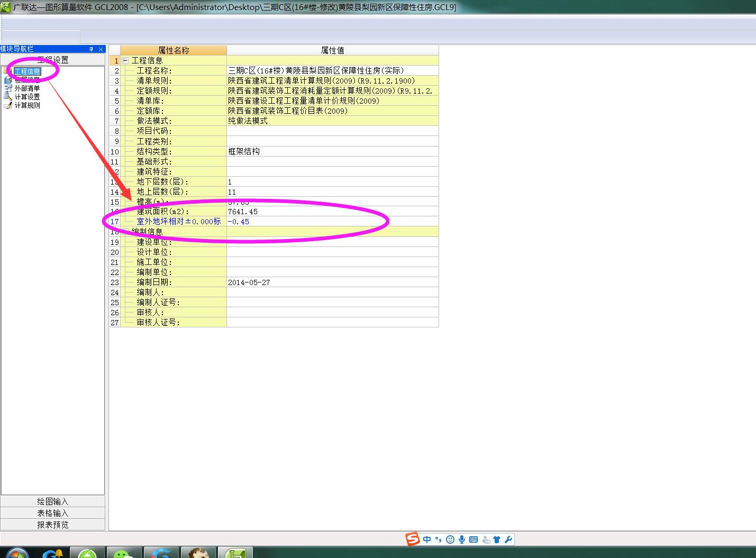Click row number 2 header
Screen dimensions: 756x558
[115, 70]
